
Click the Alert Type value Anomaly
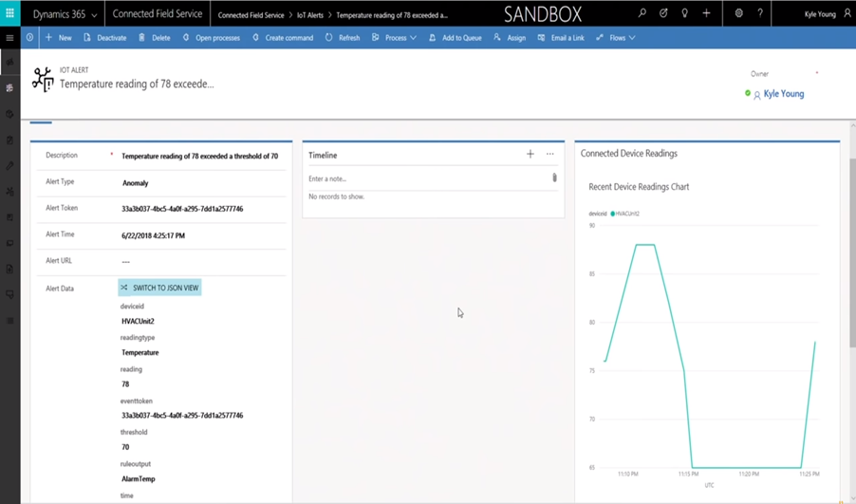click(x=136, y=183)
